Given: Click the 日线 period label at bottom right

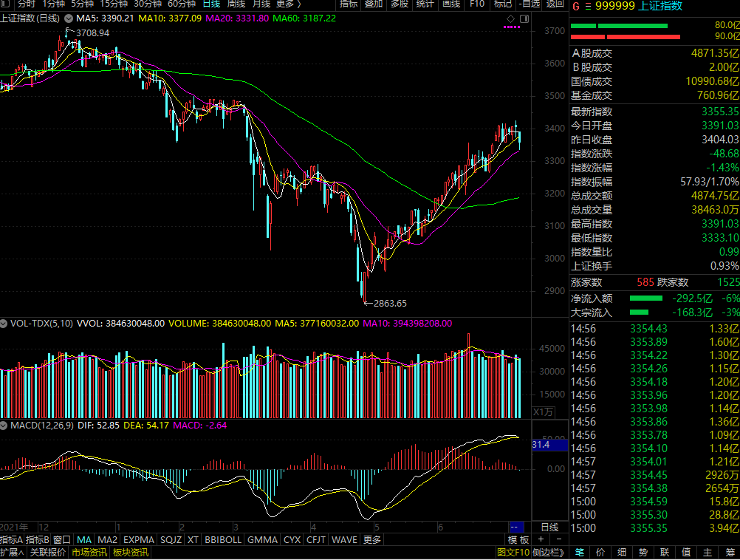Looking at the screenshot, I should click(x=549, y=527).
